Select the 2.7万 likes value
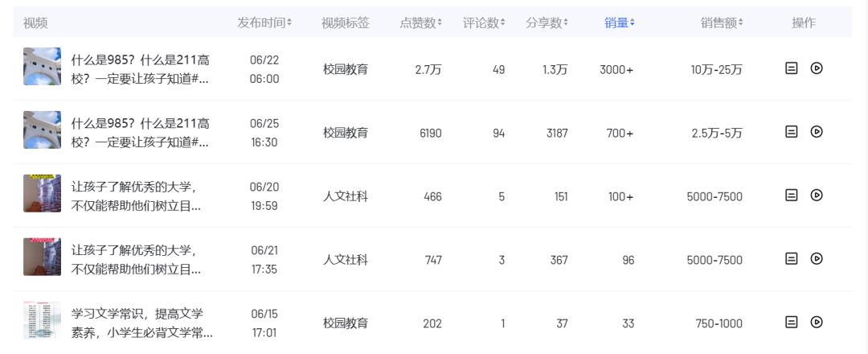Screen dimensions: 868x354 (x=428, y=69)
